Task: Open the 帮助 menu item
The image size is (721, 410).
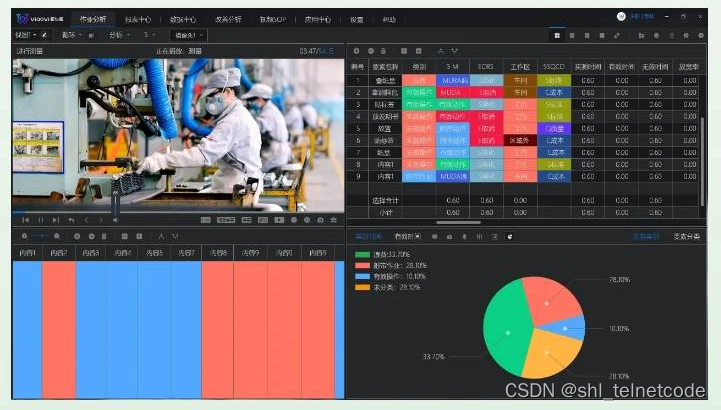Action: 389,20
